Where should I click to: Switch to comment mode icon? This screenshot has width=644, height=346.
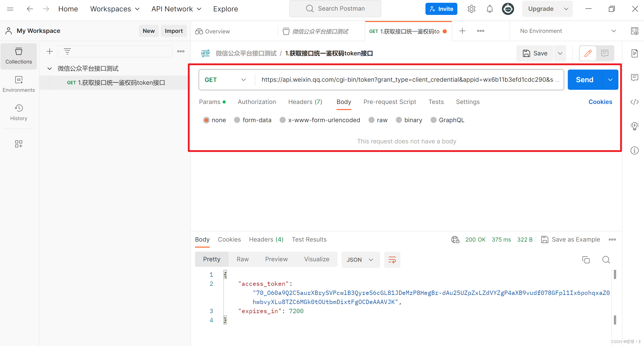click(x=605, y=53)
